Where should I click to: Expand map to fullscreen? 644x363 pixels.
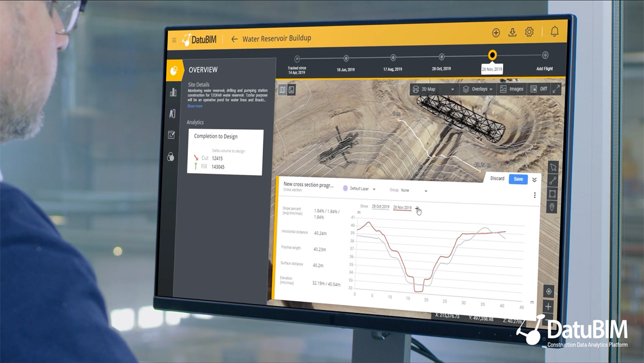pyautogui.click(x=556, y=89)
